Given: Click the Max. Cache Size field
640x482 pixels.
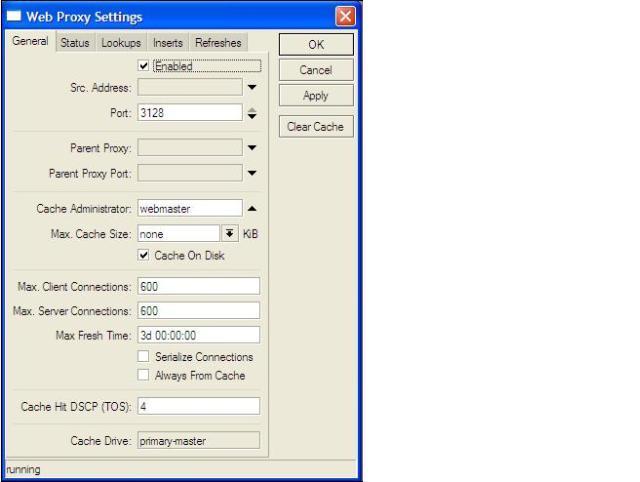Looking at the screenshot, I should [179, 234].
